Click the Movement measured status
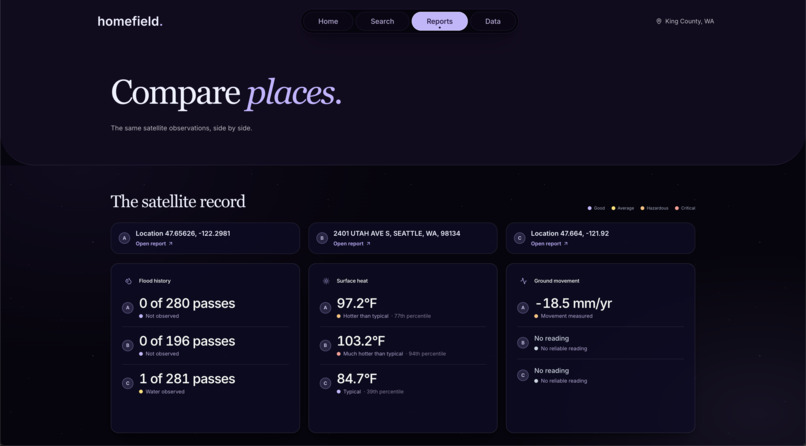This screenshot has height=446, width=806. [x=566, y=317]
